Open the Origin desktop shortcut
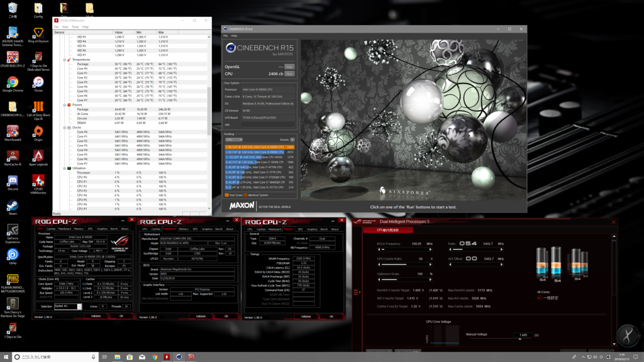This screenshot has width=644, height=362. pyautogui.click(x=38, y=133)
